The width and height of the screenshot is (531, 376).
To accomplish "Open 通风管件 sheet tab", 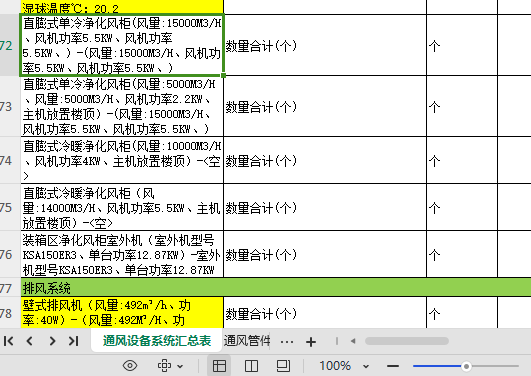I will 247,341.
